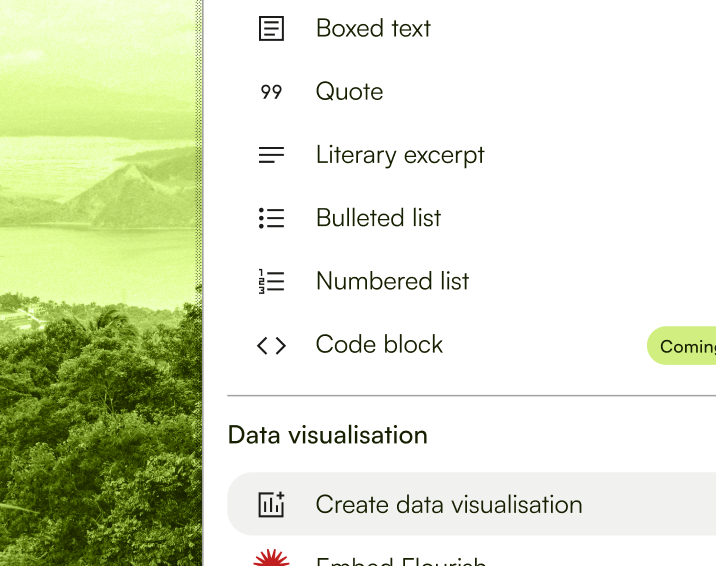Image resolution: width=716 pixels, height=566 pixels.
Task: Click the Data visualisation section heading
Action: click(x=328, y=435)
